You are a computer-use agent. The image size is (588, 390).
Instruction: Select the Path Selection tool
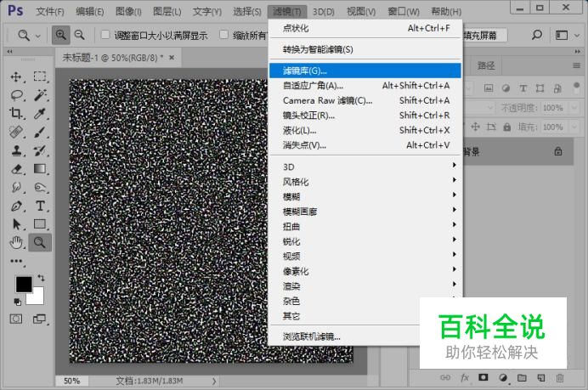pos(16,224)
